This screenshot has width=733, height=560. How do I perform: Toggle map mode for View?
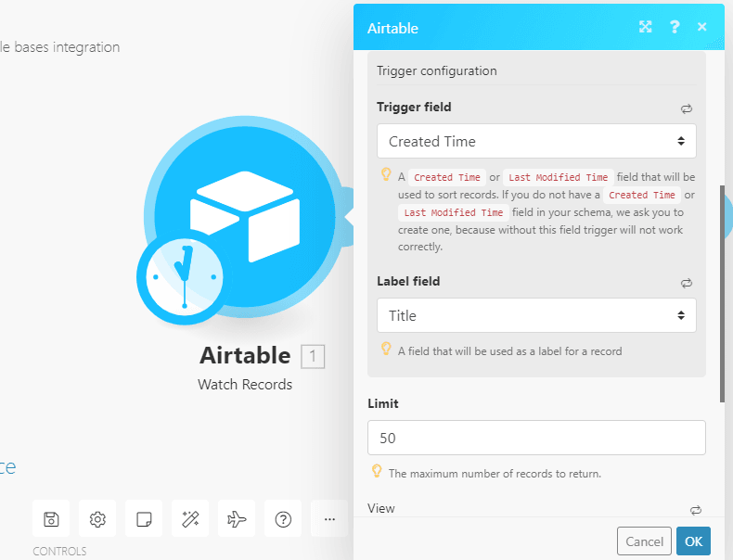click(x=696, y=509)
